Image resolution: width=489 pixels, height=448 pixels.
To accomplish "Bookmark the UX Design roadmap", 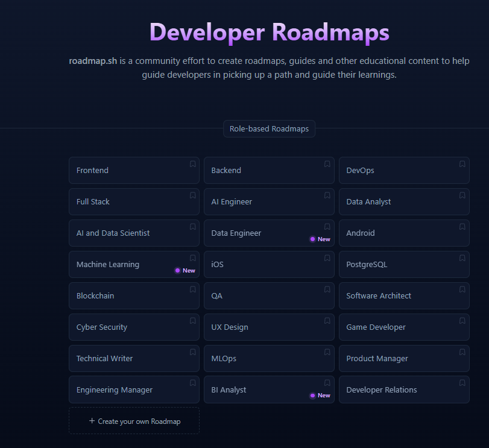I will pos(327,321).
